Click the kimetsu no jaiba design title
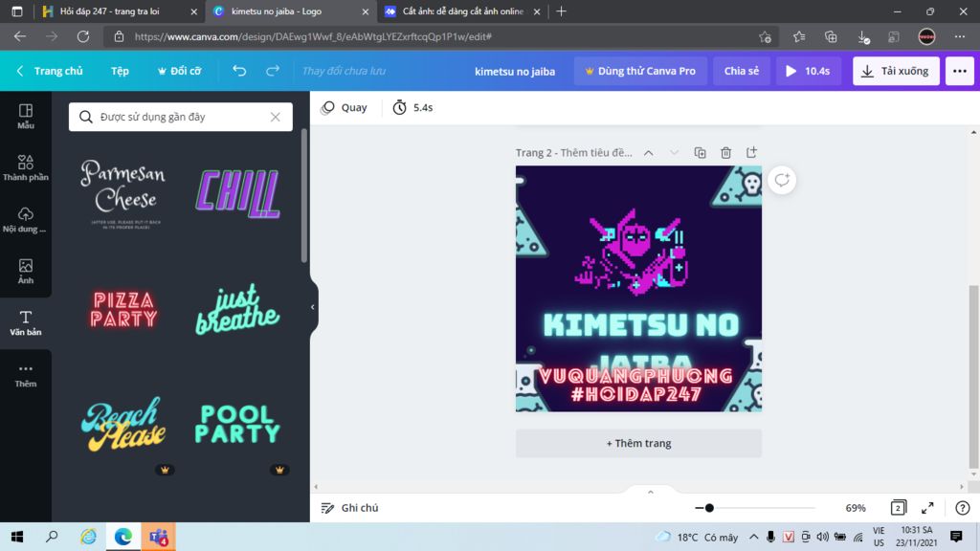 514,71
